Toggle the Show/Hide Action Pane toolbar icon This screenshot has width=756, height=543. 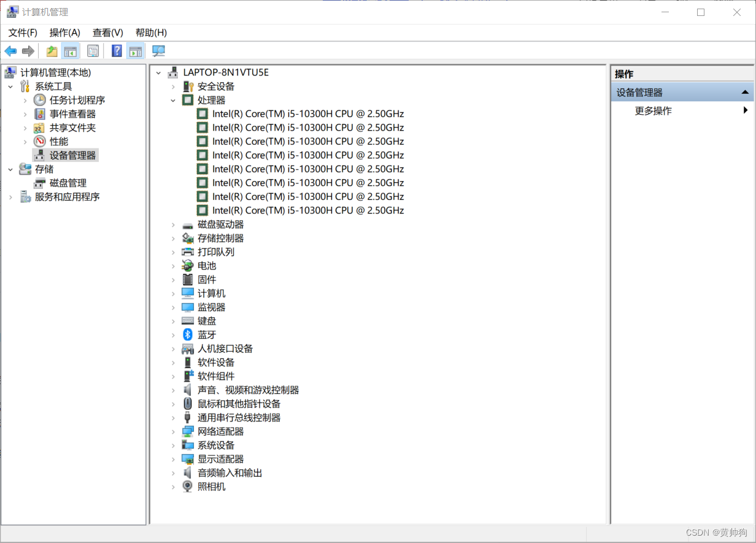[135, 51]
